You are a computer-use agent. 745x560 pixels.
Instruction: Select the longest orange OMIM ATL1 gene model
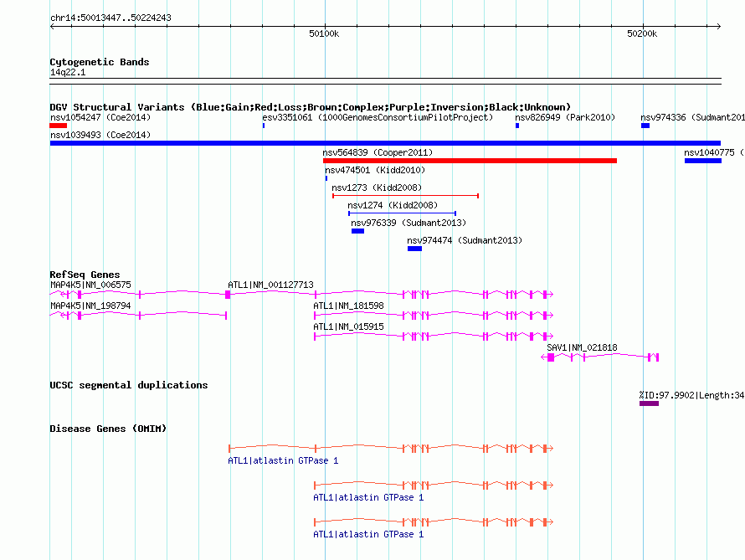(x=391, y=448)
